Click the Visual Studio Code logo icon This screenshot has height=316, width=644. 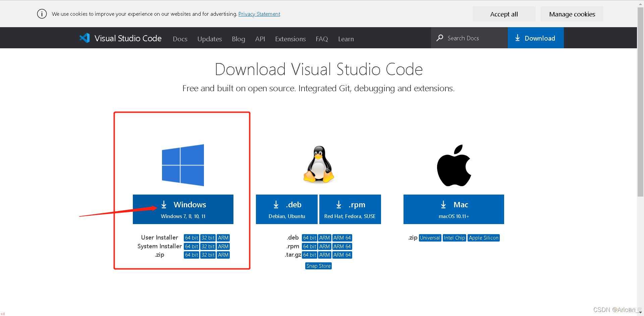[x=85, y=38]
